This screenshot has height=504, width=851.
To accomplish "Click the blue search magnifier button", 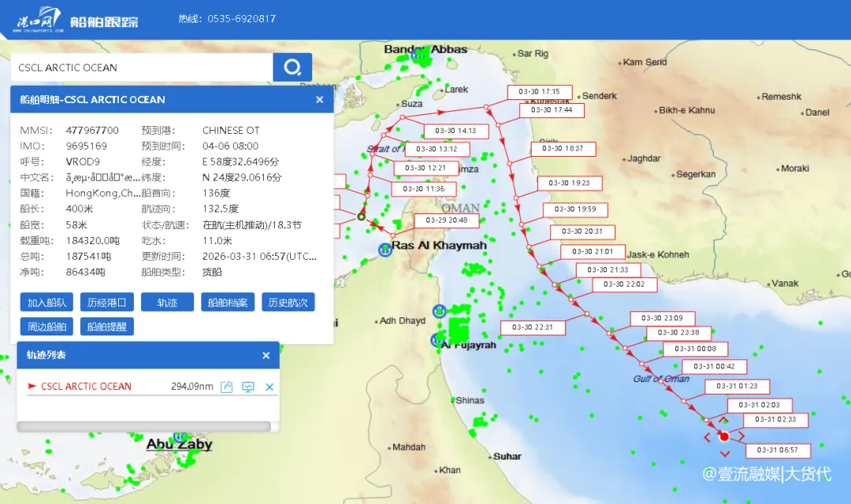I will tap(292, 67).
